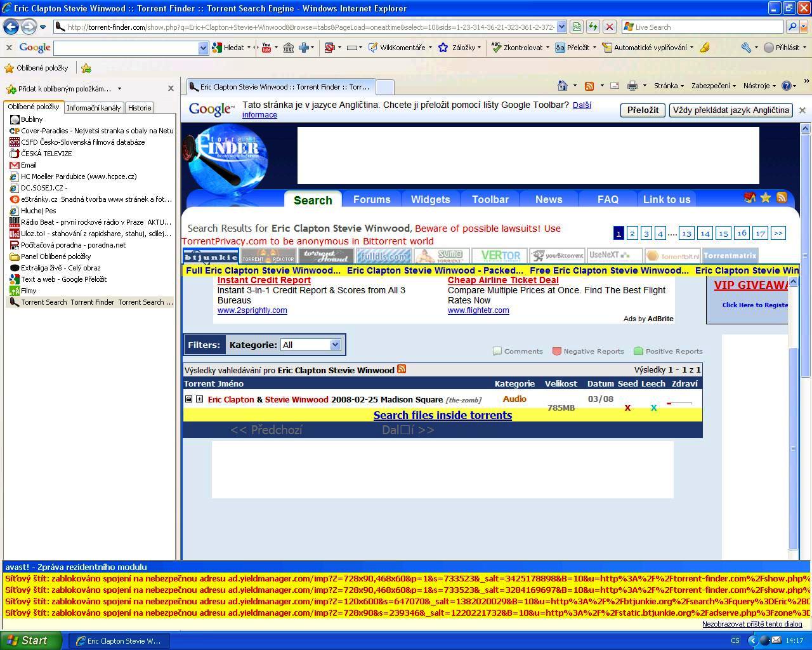Open the Automatické vyplňování dropdown
The height and width of the screenshot is (650, 812).
point(691,48)
